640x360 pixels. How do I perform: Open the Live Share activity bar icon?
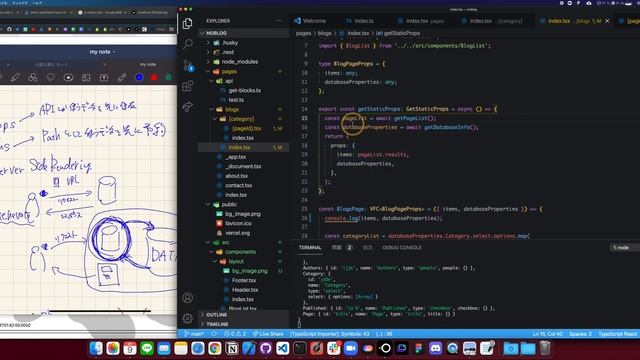pos(187,107)
